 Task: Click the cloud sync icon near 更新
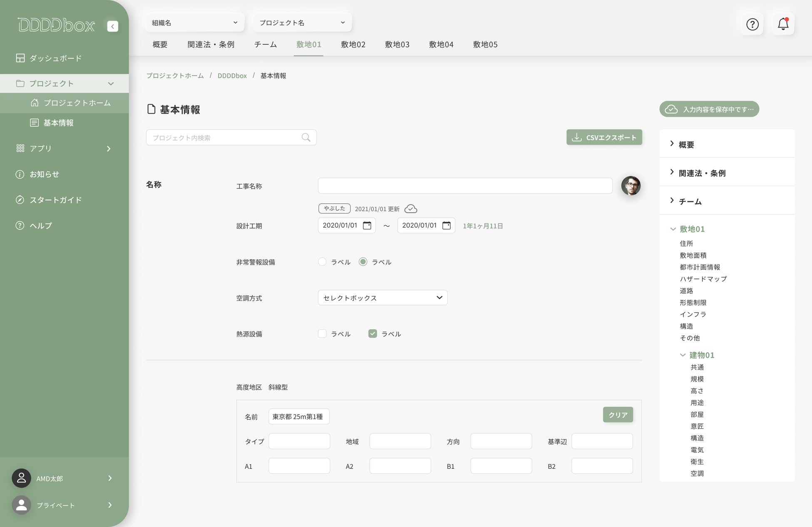(411, 209)
